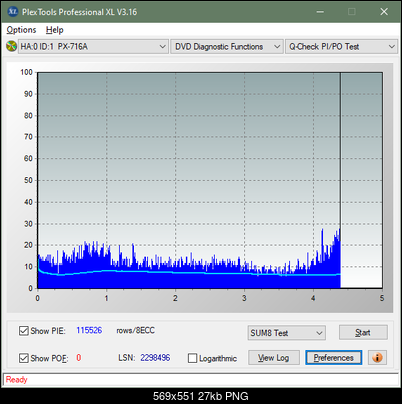Image resolution: width=402 pixels, height=404 pixels.
Task: Click the PlexTools XL logo in title bar
Action: point(13,12)
